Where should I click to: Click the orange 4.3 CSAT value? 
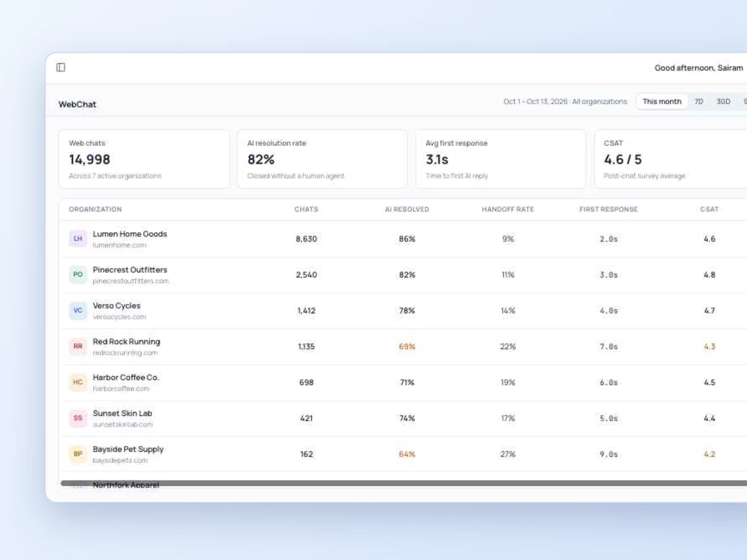[x=710, y=347]
